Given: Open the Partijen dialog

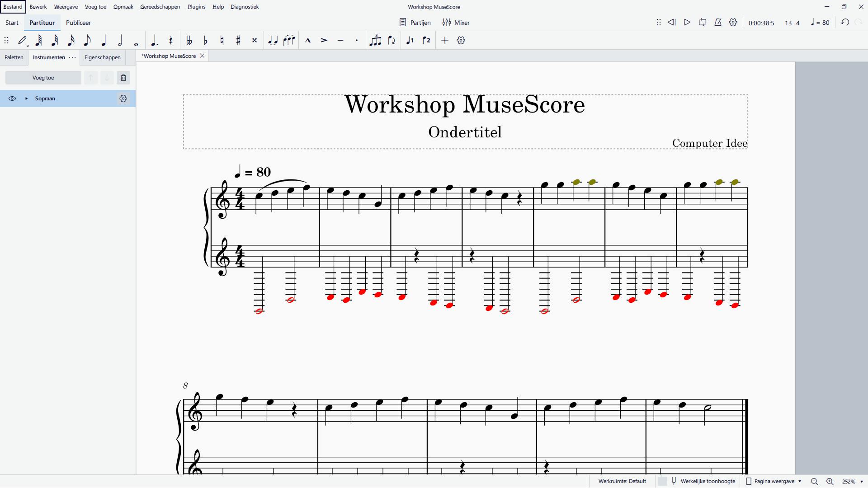Looking at the screenshot, I should click(415, 23).
